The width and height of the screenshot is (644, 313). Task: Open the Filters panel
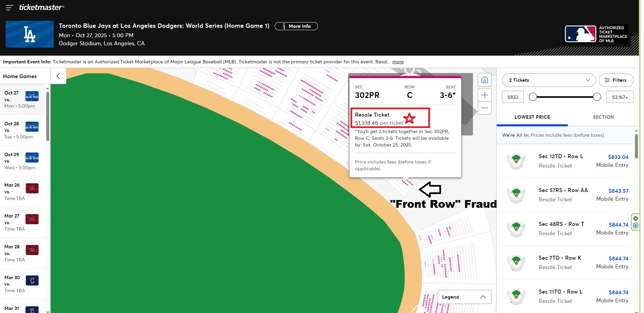coord(615,80)
